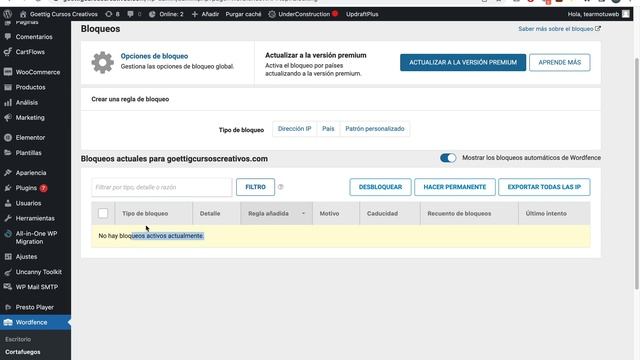Sort by Último intento column
Viewport: 640px width, 360px height.
point(546,213)
